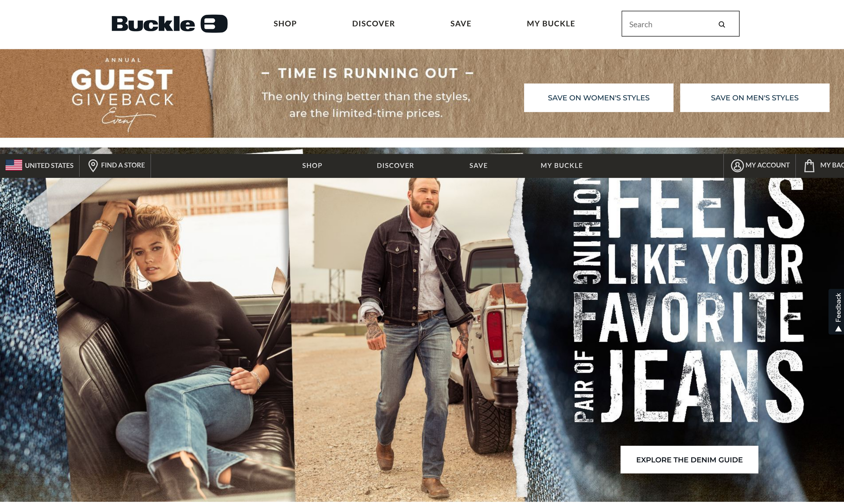The height and width of the screenshot is (504, 844).
Task: Click the United States flag icon
Action: pyautogui.click(x=14, y=165)
